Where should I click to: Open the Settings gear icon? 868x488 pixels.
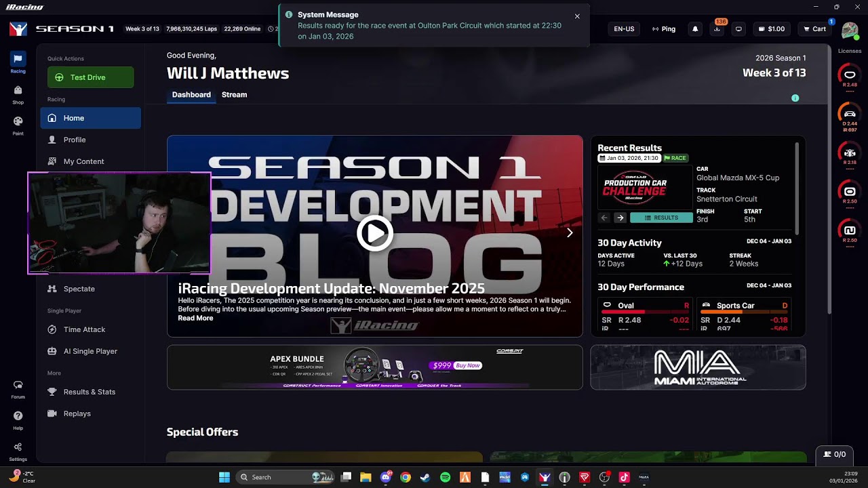[x=18, y=451]
